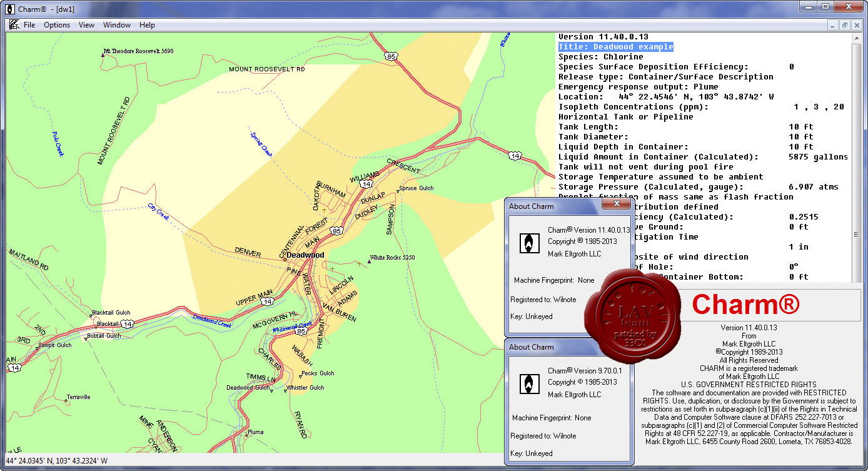The height and width of the screenshot is (471, 868).
Task: Click the Polo Creek label on map
Action: (58, 143)
